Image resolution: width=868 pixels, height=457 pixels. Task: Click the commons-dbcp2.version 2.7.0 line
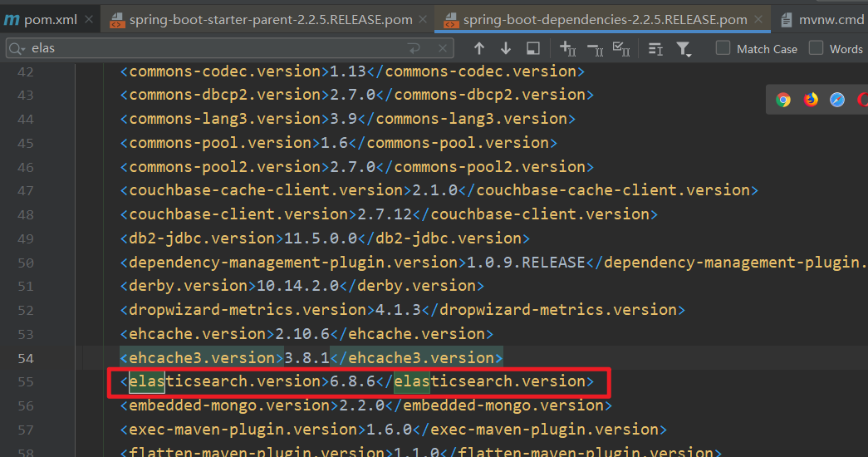pyautogui.click(x=356, y=95)
